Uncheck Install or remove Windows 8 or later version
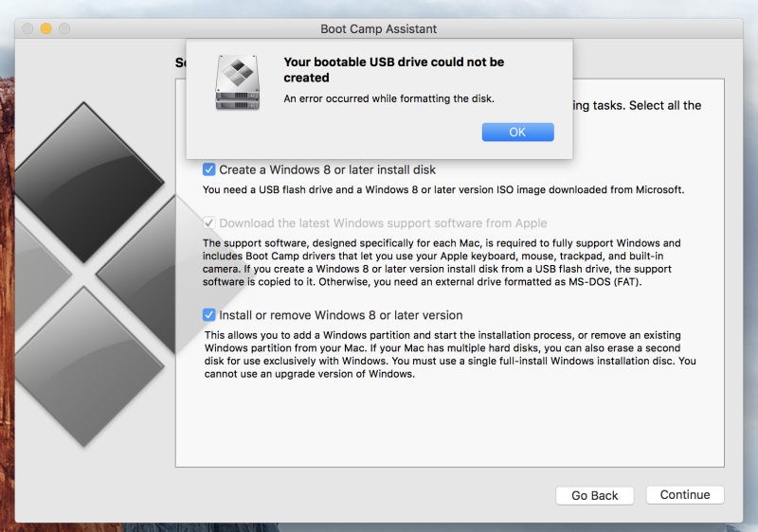The height and width of the screenshot is (532, 758). click(x=208, y=315)
